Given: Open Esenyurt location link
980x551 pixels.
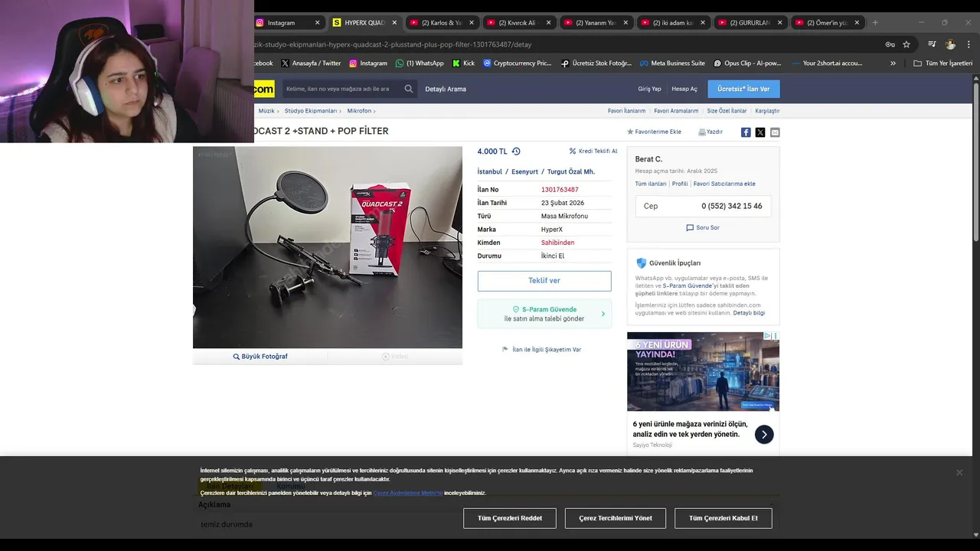Looking at the screenshot, I should point(524,171).
